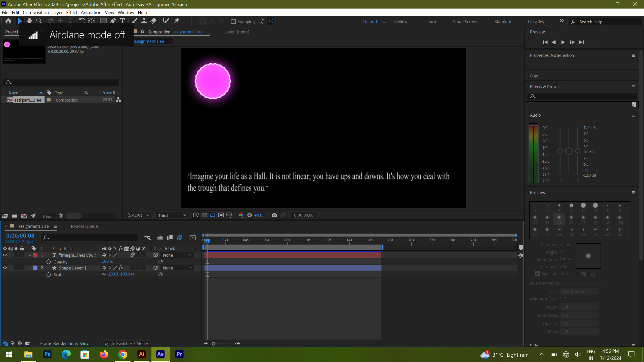Click the Scale stopwatch for Shape Layer 1
This screenshot has height=362, width=644.
49,275
